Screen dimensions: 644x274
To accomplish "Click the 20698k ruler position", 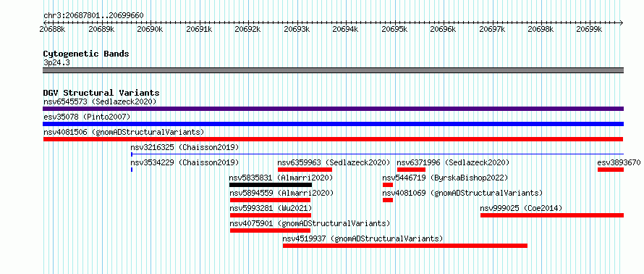I will (x=541, y=29).
